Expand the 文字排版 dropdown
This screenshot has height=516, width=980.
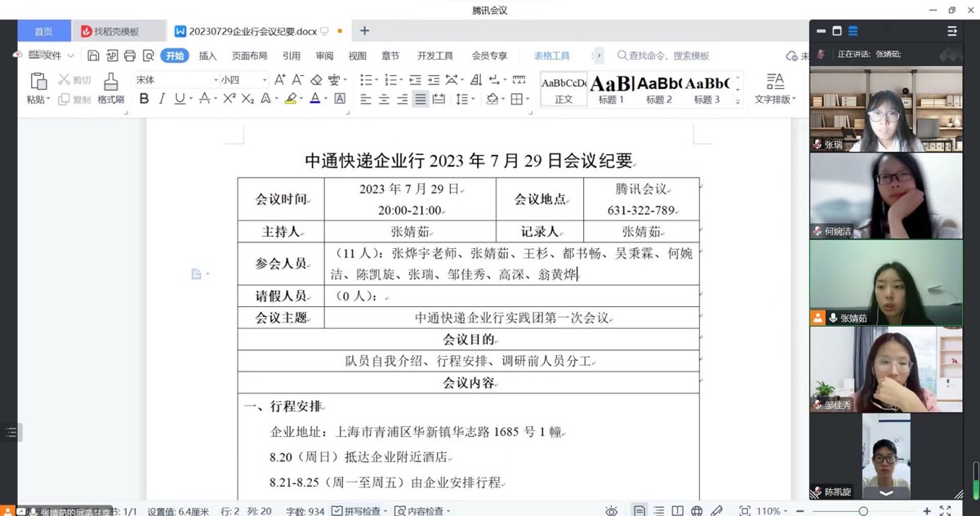pyautogui.click(x=774, y=100)
